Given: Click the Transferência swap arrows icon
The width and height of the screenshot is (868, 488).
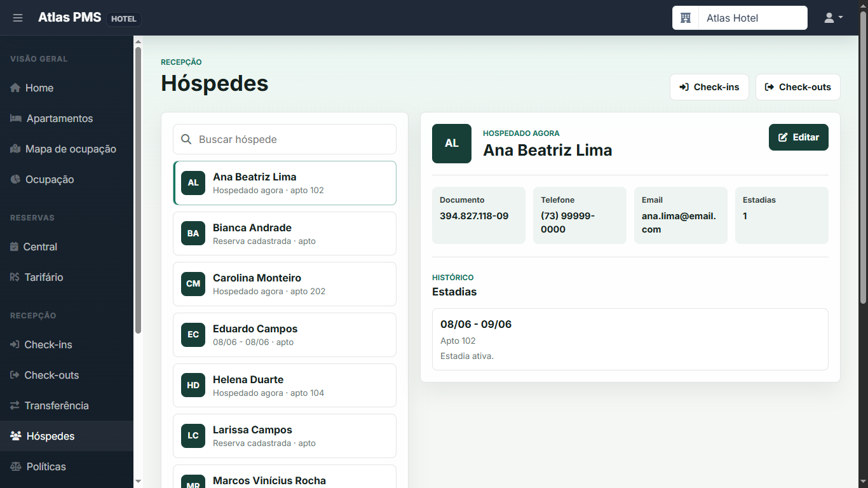Looking at the screenshot, I should (x=15, y=405).
